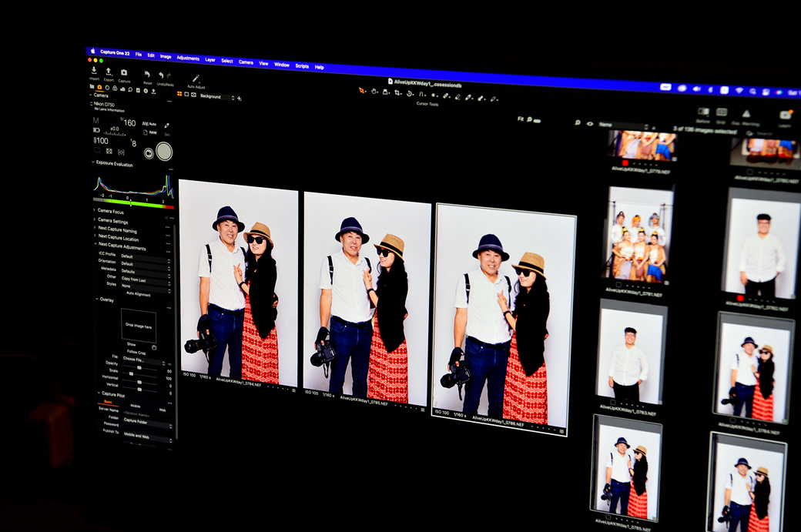Click the round shutter capture button

(164, 152)
